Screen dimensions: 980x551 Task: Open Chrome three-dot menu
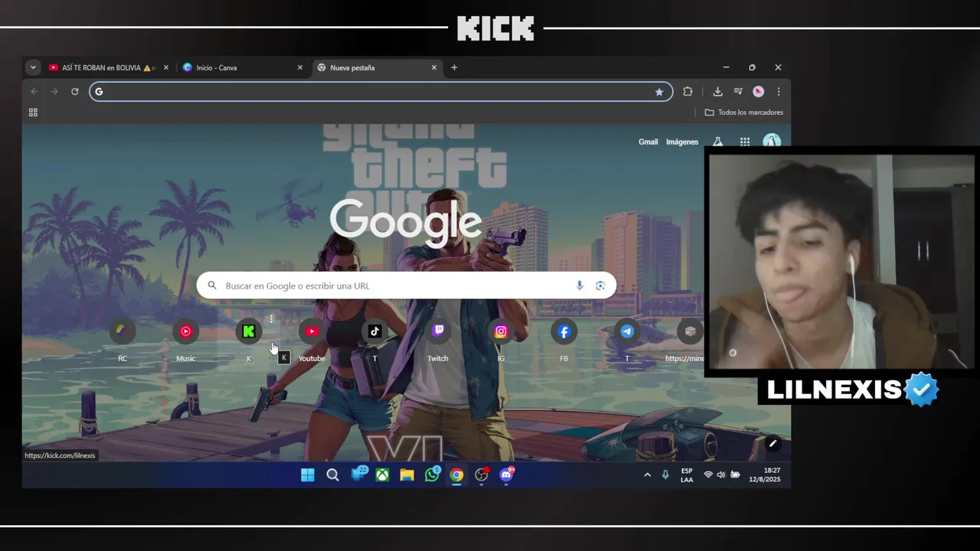[779, 92]
